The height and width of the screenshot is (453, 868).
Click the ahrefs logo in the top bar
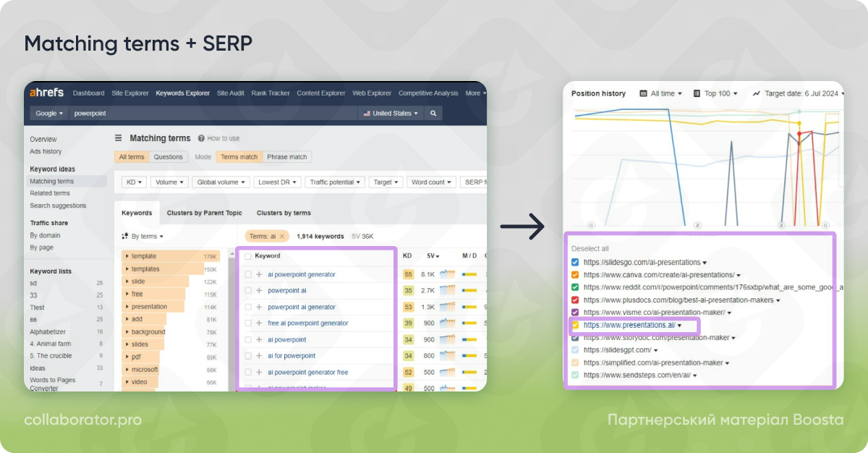46,93
